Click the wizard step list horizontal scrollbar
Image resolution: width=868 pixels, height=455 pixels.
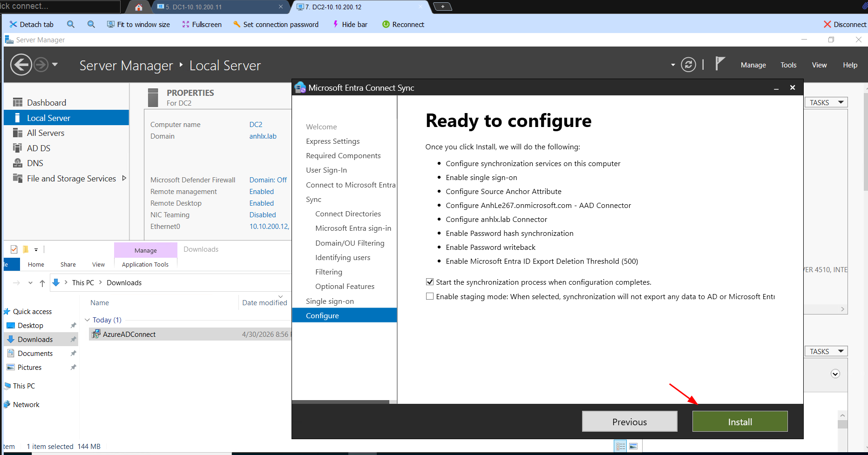[x=340, y=402]
